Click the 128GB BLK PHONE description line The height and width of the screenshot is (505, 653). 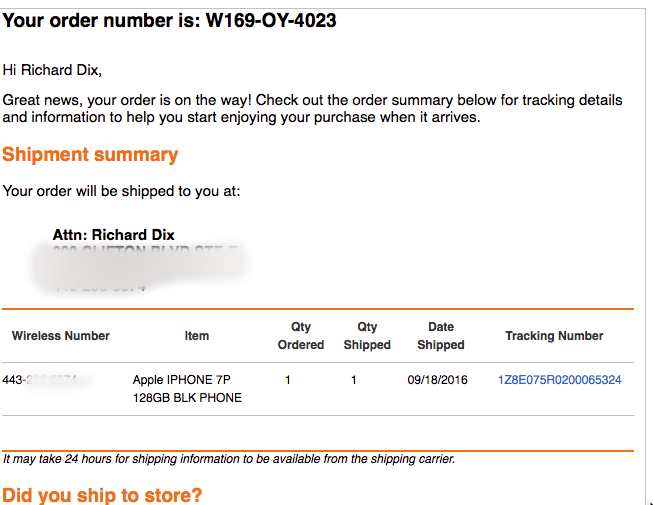187,398
